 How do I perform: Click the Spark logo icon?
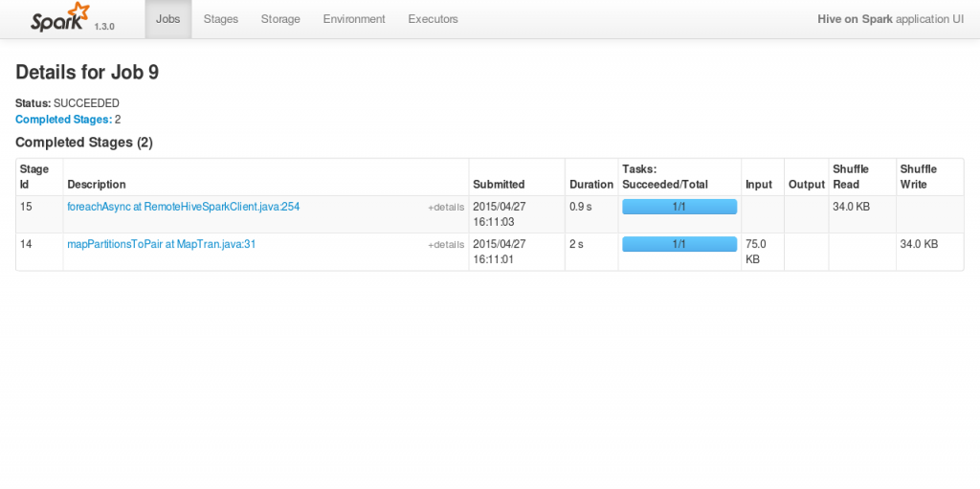60,17
